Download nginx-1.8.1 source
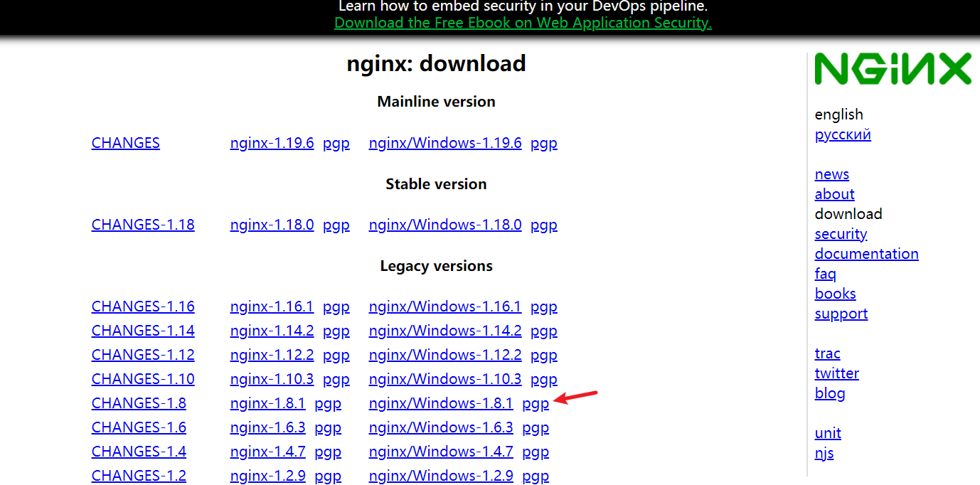Viewport: 980px width, 485px height. pyautogui.click(x=267, y=403)
